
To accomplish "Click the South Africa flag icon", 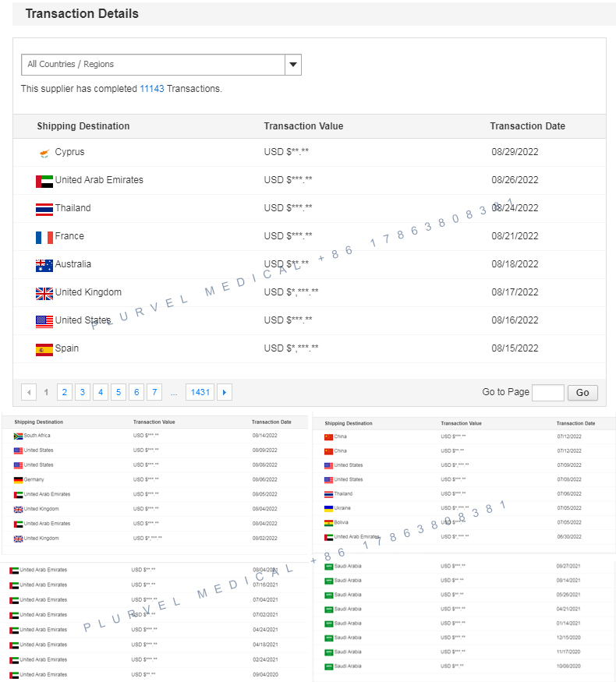I will pyautogui.click(x=18, y=436).
